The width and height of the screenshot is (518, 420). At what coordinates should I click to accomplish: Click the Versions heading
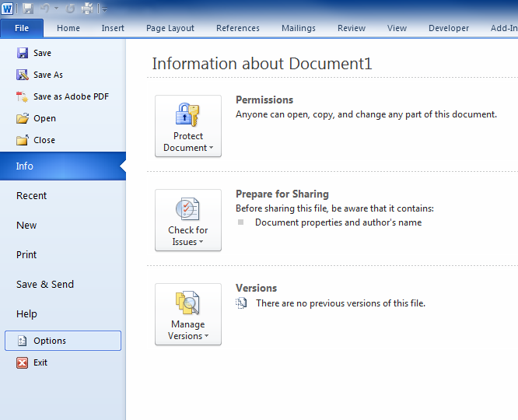coord(256,288)
